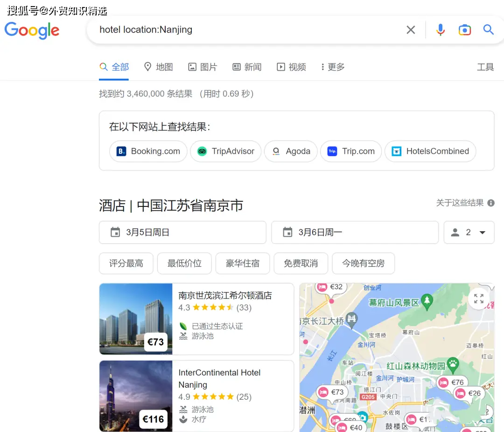Click the search magnifier icon
504x432 pixels.
[x=488, y=29]
